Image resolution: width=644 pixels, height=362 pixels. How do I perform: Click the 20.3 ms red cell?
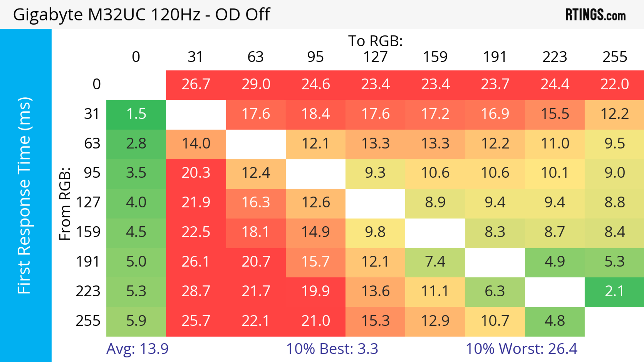(196, 173)
